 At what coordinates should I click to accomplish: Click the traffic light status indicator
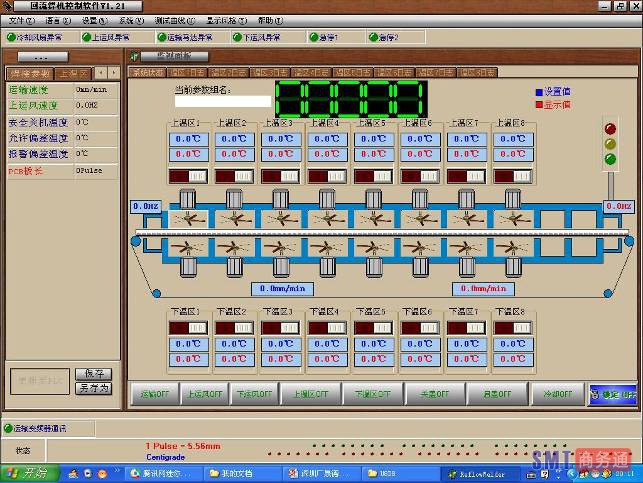click(611, 143)
